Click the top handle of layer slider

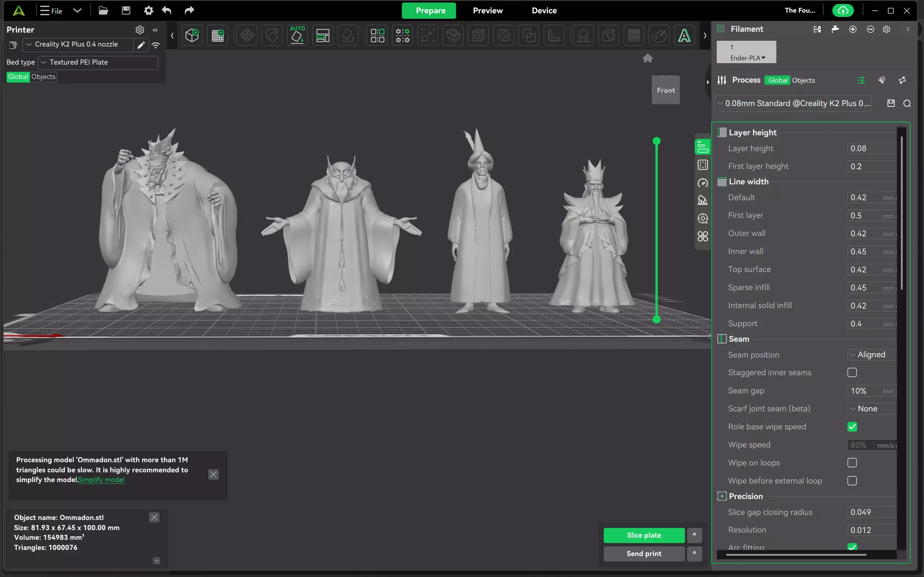click(x=656, y=141)
